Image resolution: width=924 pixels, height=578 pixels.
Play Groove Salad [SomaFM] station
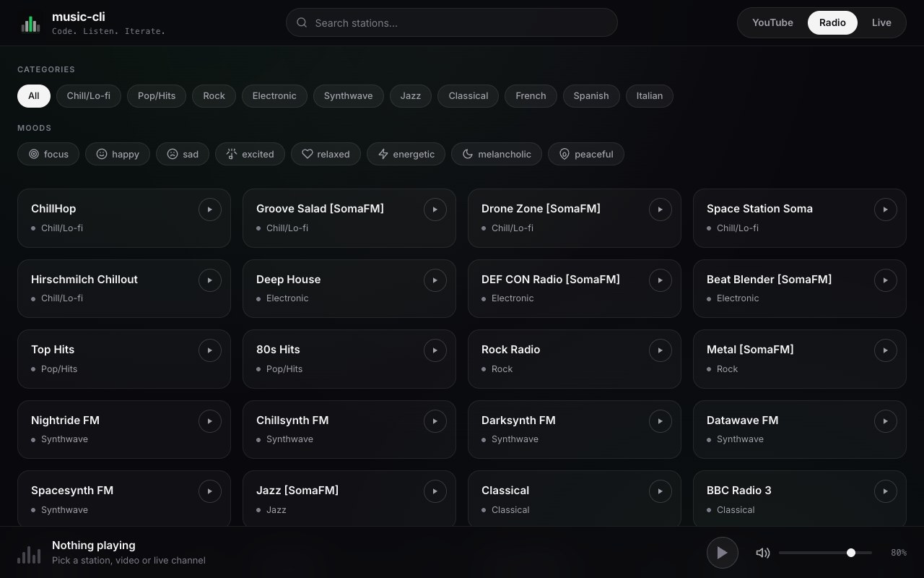pyautogui.click(x=435, y=210)
